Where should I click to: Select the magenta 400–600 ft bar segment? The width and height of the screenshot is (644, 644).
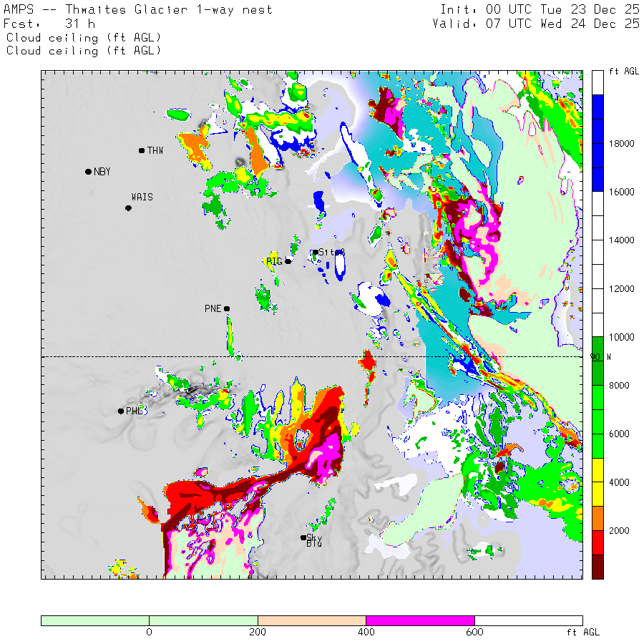coord(420,620)
